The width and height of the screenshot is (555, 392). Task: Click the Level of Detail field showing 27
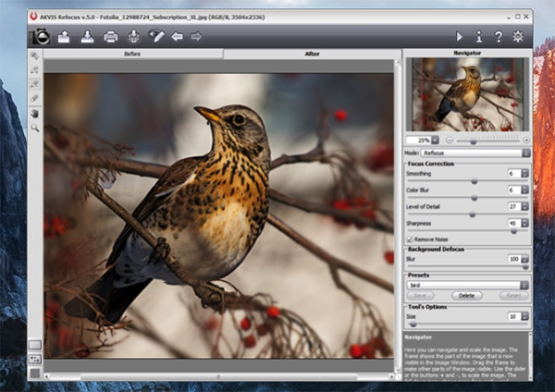pyautogui.click(x=514, y=206)
